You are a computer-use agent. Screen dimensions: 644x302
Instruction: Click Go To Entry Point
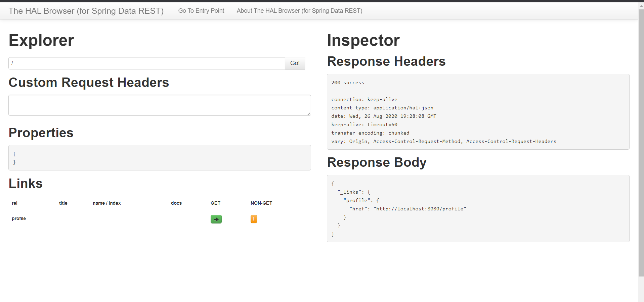(201, 11)
